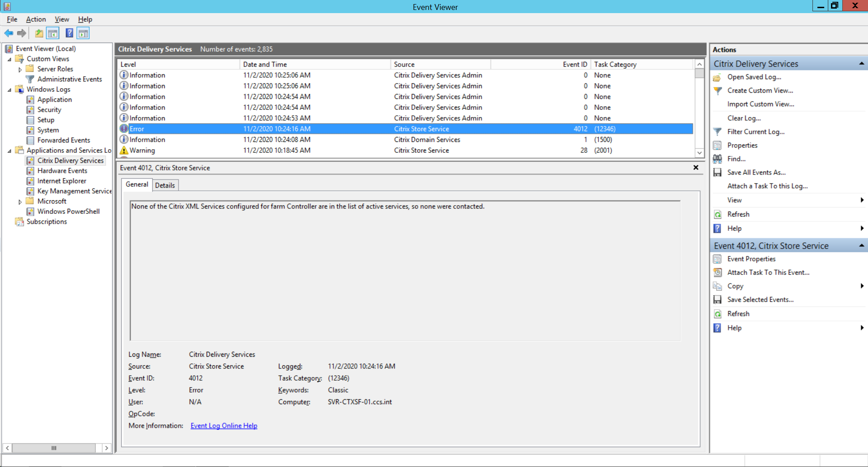This screenshot has height=467, width=868.
Task: Click the red Error icon in selected row
Action: [x=124, y=129]
